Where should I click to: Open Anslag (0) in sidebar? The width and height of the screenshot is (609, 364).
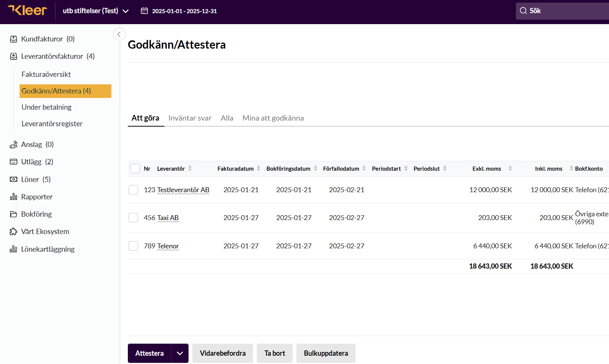click(37, 144)
